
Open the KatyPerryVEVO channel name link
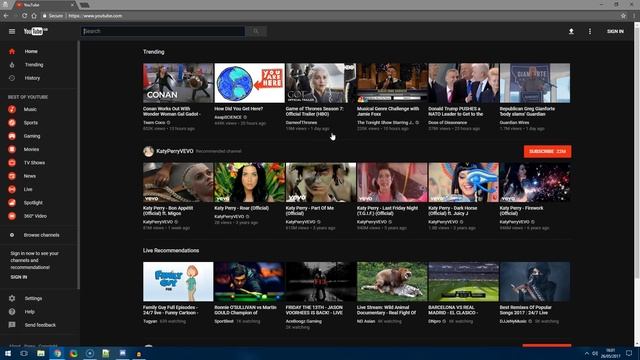pyautogui.click(x=175, y=151)
